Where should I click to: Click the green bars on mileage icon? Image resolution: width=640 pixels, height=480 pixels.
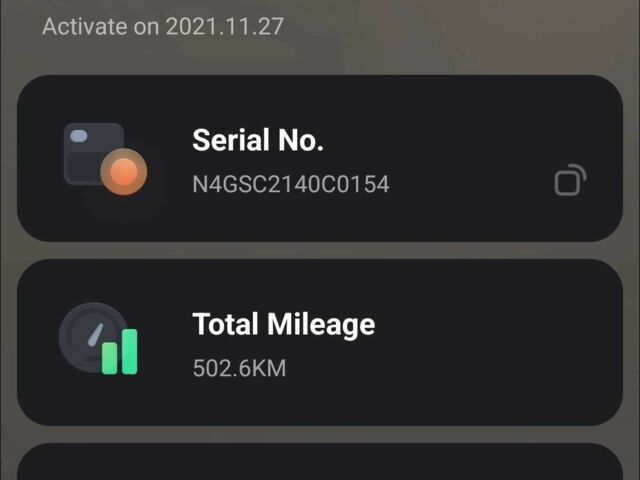pos(120,351)
